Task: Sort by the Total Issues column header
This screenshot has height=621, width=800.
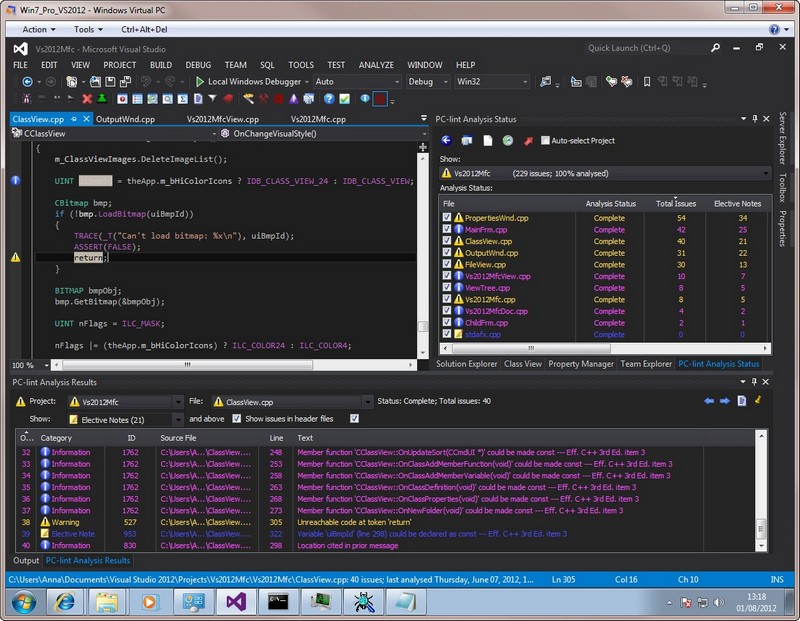Action: (x=676, y=204)
